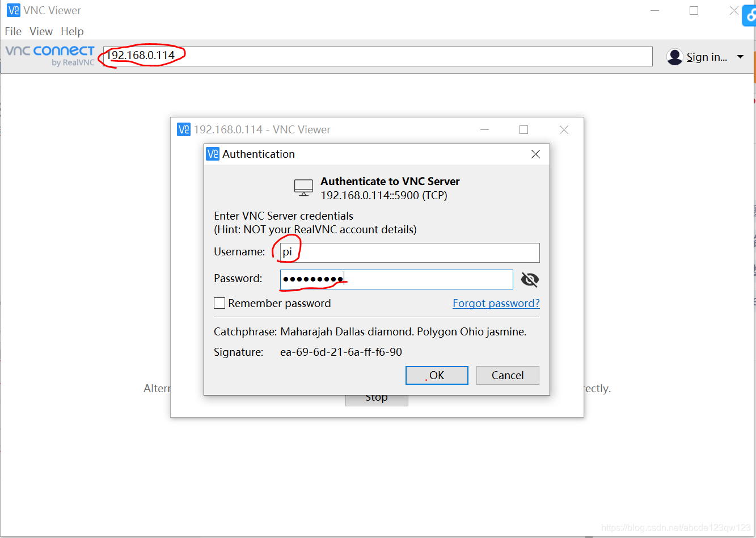Maximize the 192.168.0.114 VNC Viewer window
This screenshot has width=756, height=538.
[x=523, y=129]
